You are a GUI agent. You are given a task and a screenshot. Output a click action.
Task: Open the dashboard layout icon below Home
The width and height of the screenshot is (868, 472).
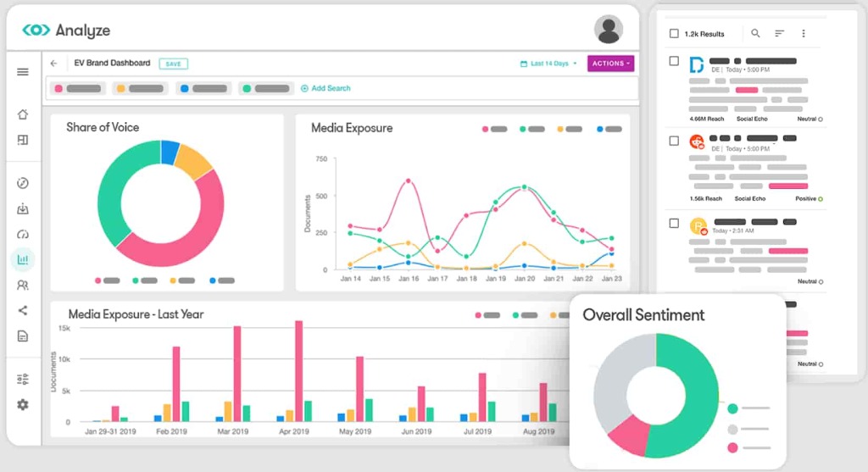click(23, 140)
